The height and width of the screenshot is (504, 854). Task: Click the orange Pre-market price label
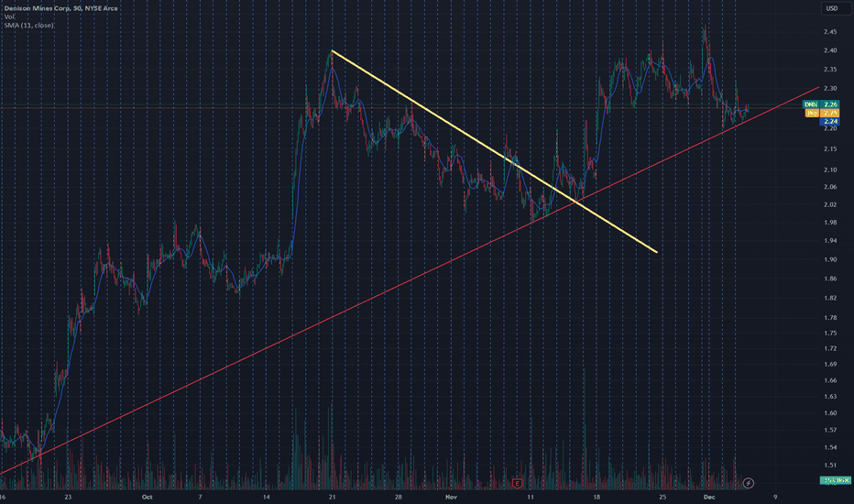[822, 113]
